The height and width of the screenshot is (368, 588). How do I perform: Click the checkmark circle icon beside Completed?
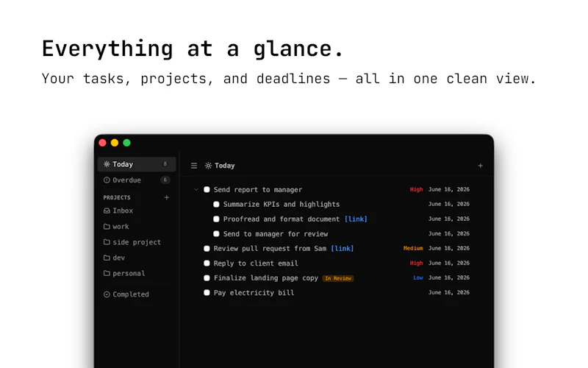tap(107, 294)
